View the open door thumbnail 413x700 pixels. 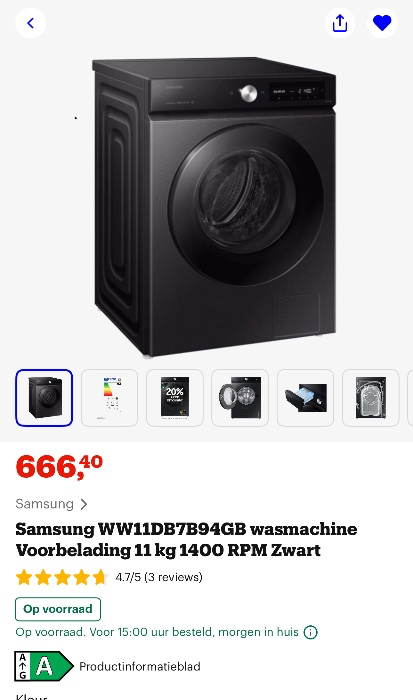240,398
